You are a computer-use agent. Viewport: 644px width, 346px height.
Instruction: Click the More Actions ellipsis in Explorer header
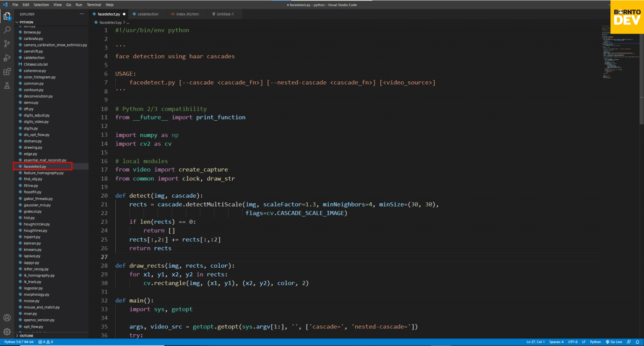[x=82, y=14]
